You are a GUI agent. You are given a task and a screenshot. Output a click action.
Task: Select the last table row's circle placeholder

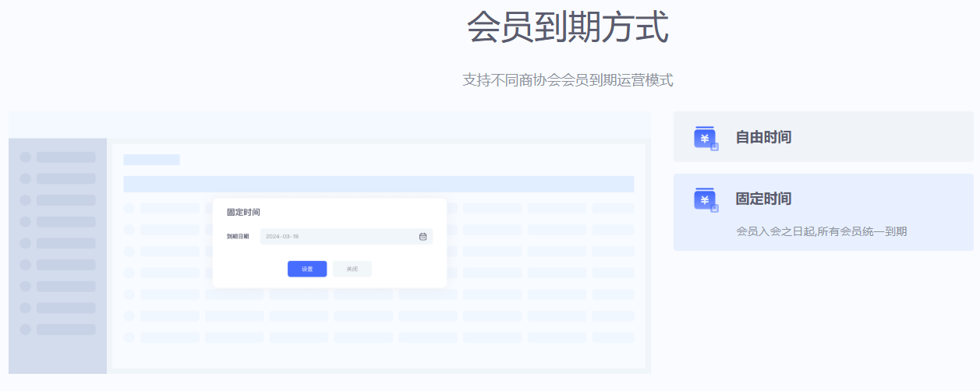click(x=129, y=337)
